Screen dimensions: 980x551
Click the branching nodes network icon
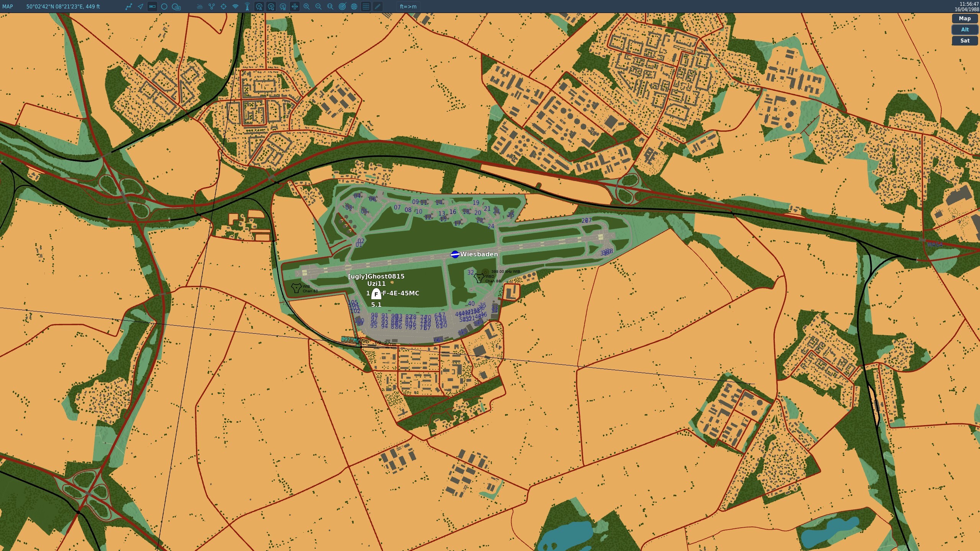pyautogui.click(x=212, y=7)
